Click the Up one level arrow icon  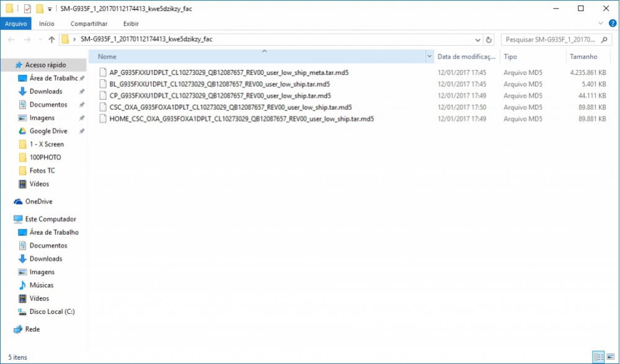pos(51,40)
